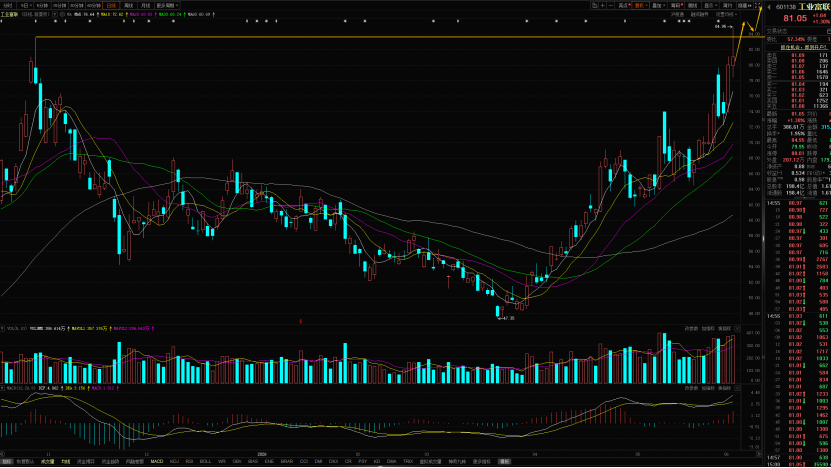This screenshot has width=831, height=468.
Task: Click the question mark help icon near chart title
Action: (x=55, y=14)
